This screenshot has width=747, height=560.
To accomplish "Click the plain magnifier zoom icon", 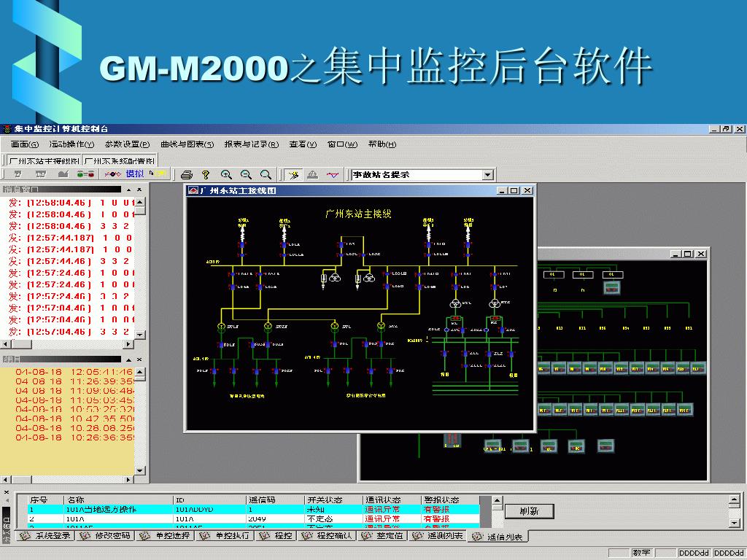I will pos(266,175).
